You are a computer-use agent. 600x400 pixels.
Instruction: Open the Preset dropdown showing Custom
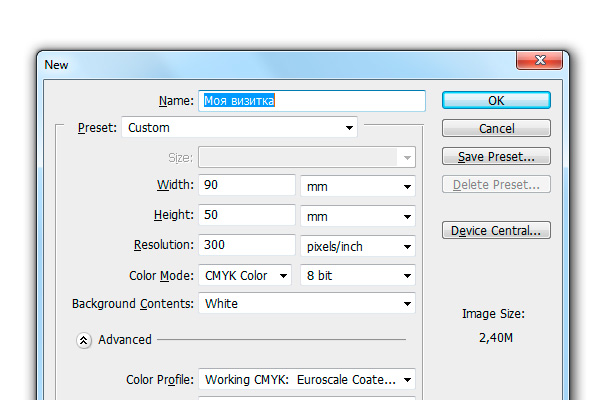tap(240, 127)
